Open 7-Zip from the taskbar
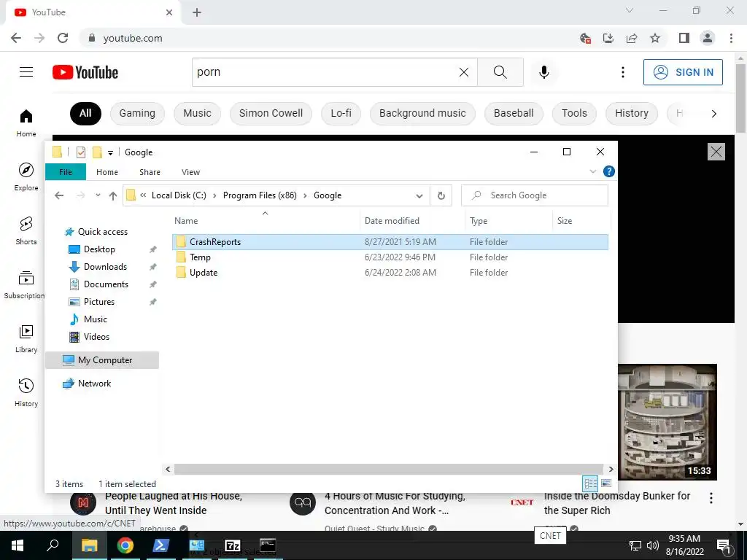 [233, 545]
